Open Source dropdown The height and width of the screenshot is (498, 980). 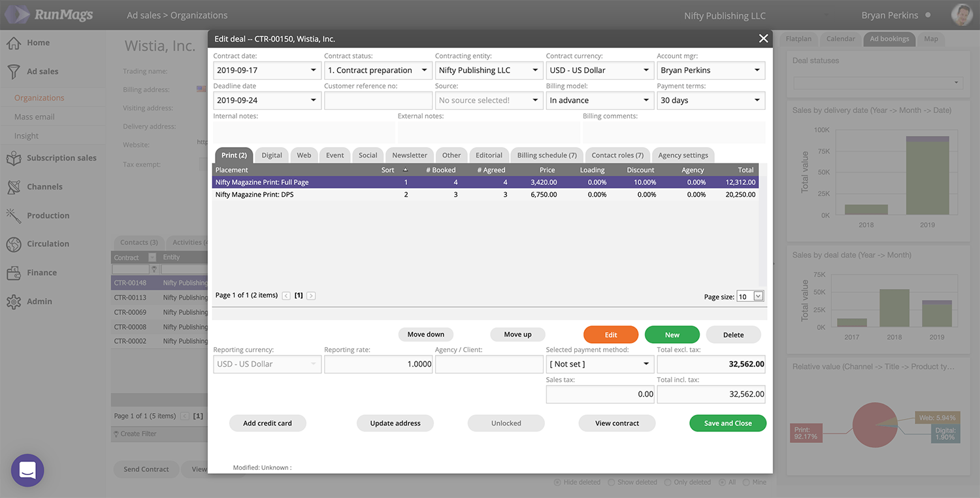(x=535, y=101)
